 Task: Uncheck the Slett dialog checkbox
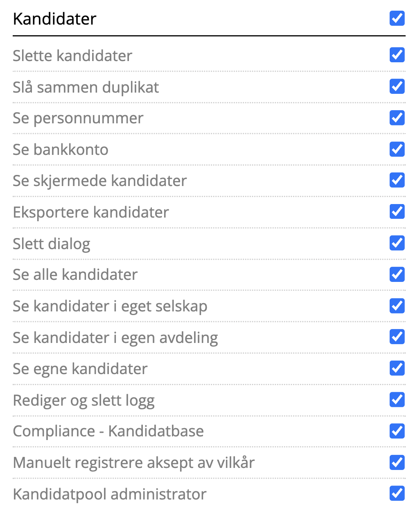[x=397, y=243]
